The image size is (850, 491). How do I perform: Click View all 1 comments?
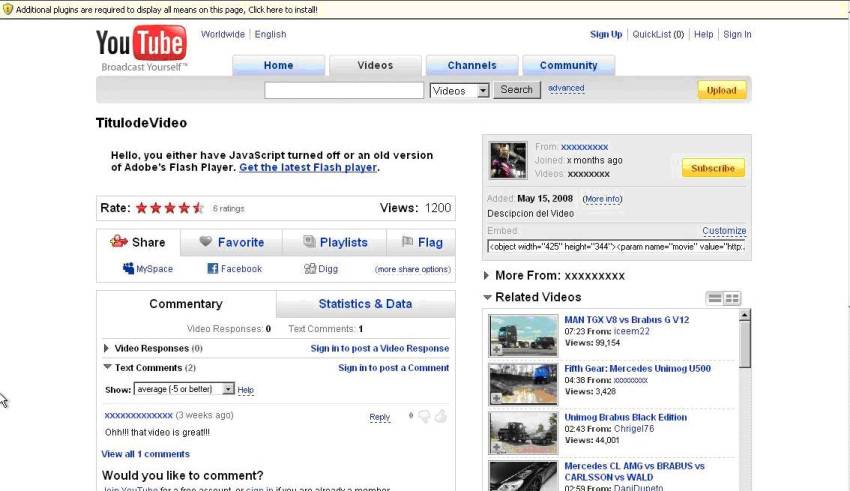coord(145,454)
